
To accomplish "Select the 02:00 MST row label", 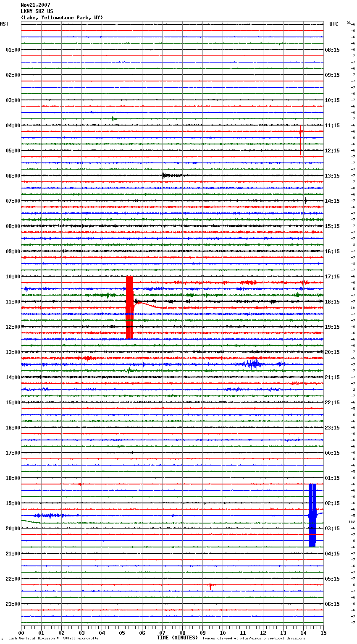I will [x=13, y=75].
